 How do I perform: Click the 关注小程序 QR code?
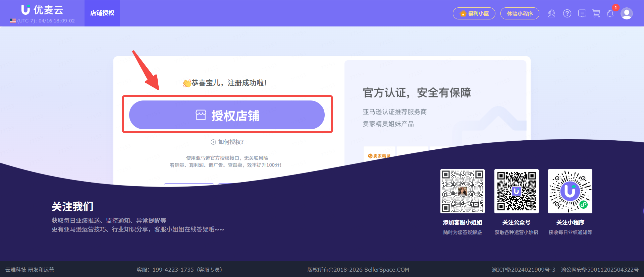pyautogui.click(x=570, y=191)
